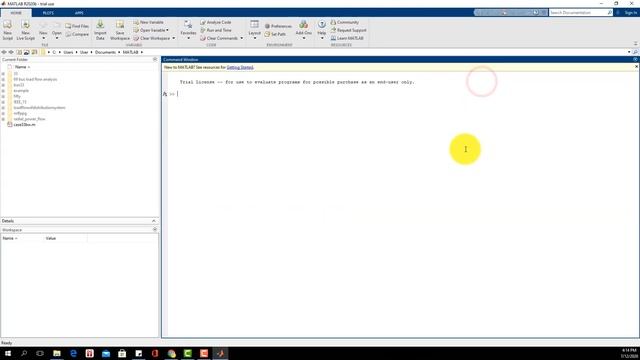
Task: Select Documents in the address path
Action: pyautogui.click(x=105, y=52)
